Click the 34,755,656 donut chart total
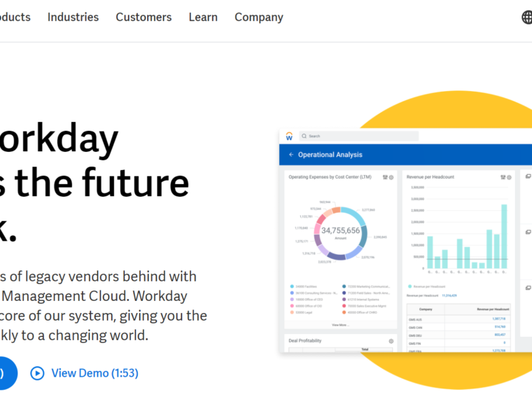The width and height of the screenshot is (532, 399). tap(341, 230)
